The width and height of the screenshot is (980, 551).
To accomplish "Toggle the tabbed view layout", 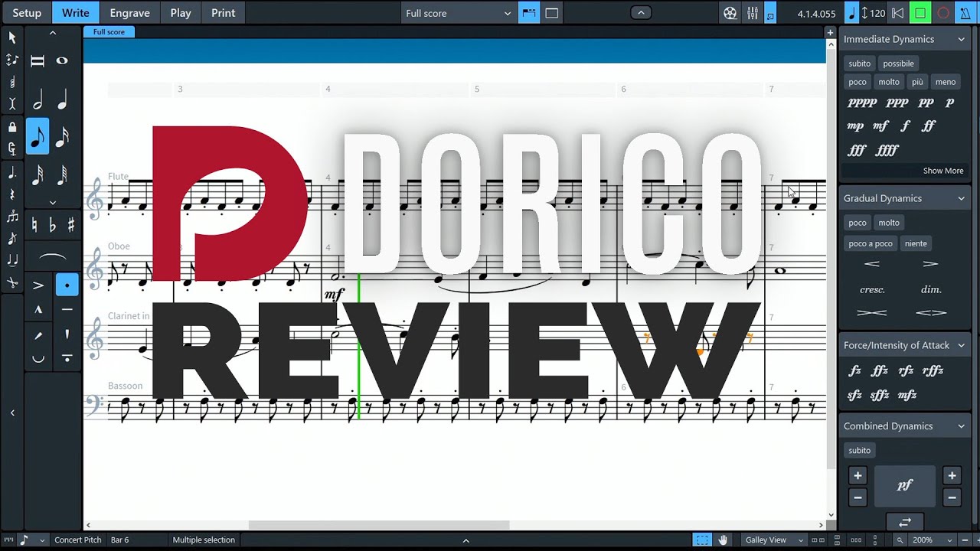I will (x=529, y=13).
